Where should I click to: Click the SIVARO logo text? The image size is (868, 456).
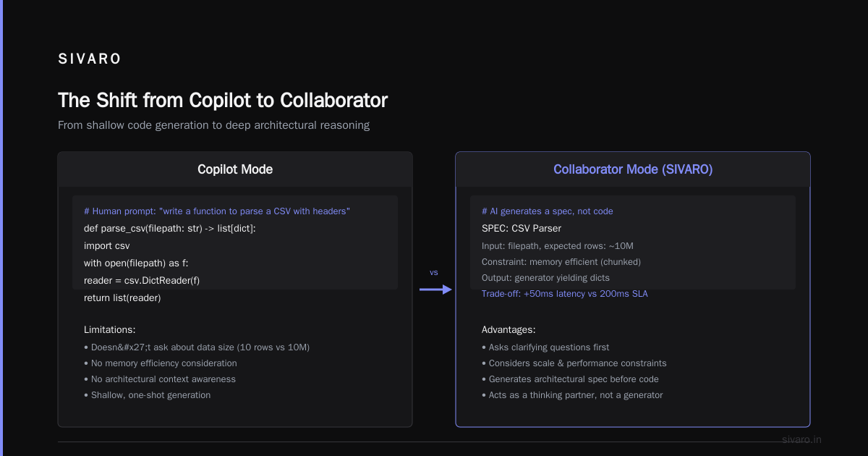pos(90,59)
